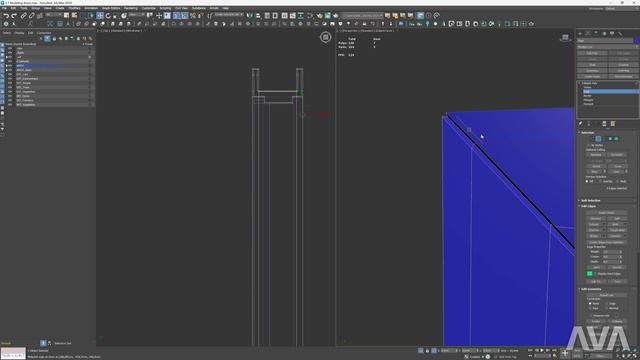Click the Connect button in Edit Edges
Screen dimensions: 640x360
pyautogui.click(x=616, y=236)
